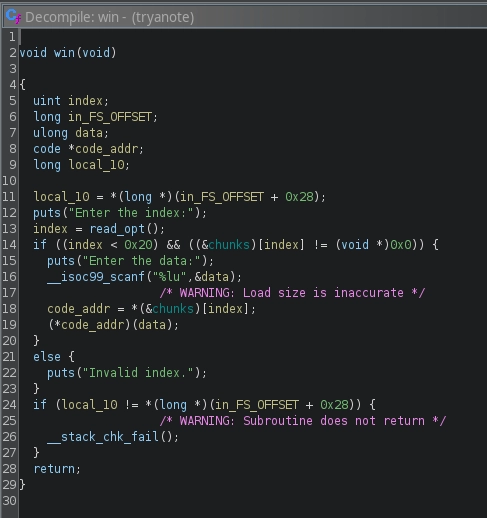Click the read_opt function call
487x518 pixels.
point(117,229)
